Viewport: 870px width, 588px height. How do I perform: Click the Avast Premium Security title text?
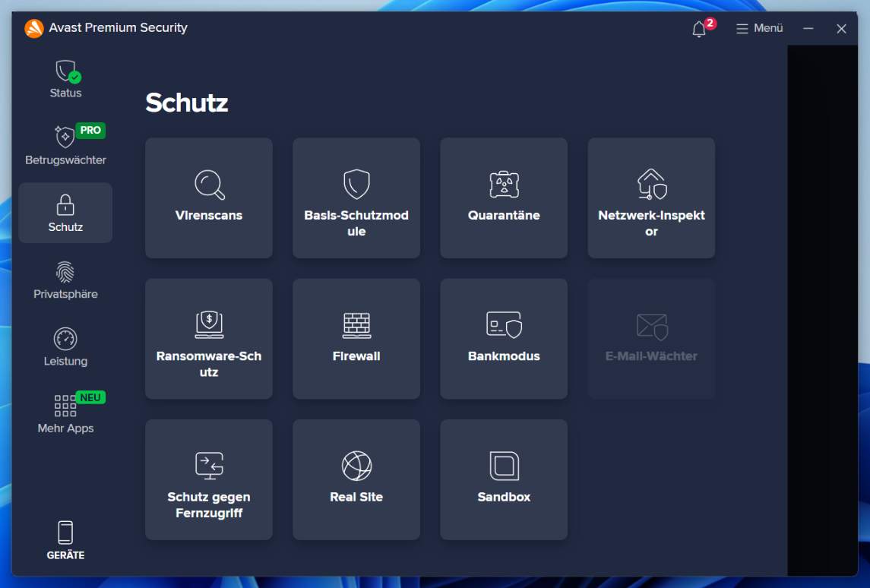pos(119,28)
